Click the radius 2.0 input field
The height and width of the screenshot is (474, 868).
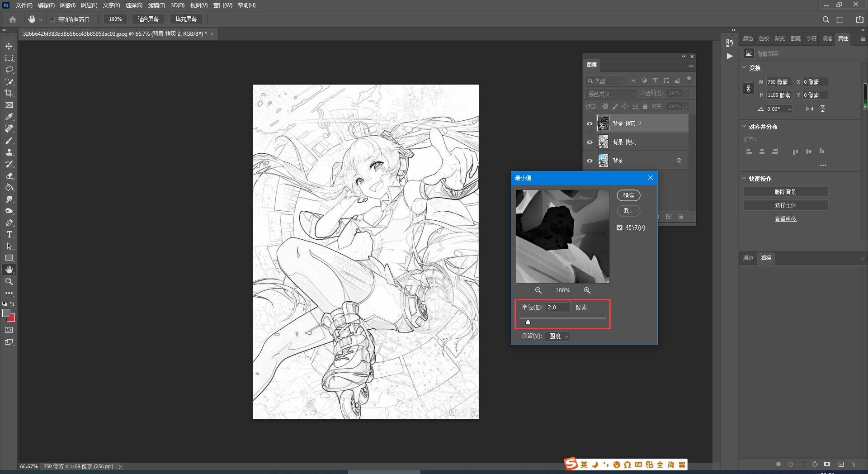pos(558,307)
